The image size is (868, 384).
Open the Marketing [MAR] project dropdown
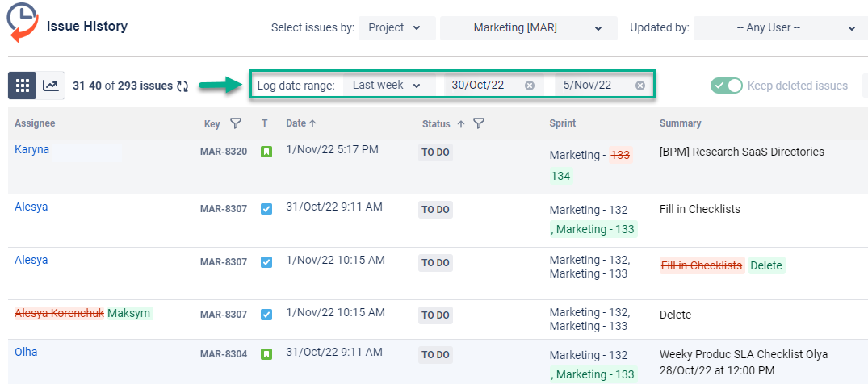(x=529, y=27)
